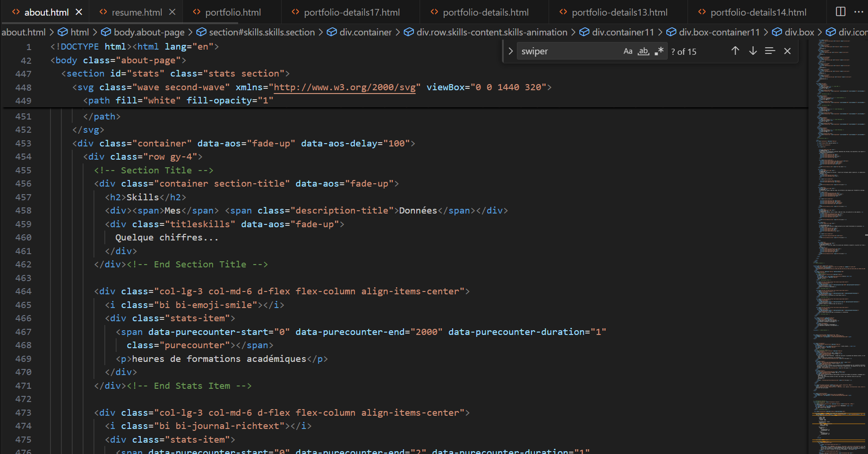Focus the find input containing swiper
The height and width of the screenshot is (454, 868).
click(567, 51)
